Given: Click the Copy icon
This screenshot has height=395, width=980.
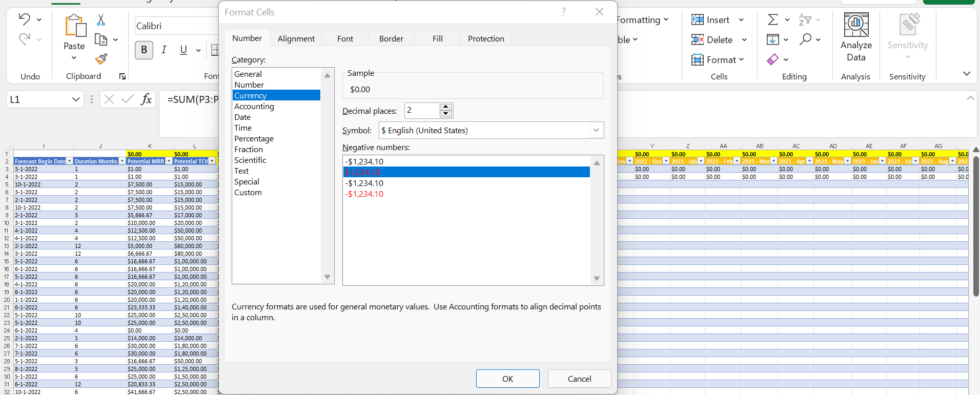Looking at the screenshot, I should coord(101,39).
